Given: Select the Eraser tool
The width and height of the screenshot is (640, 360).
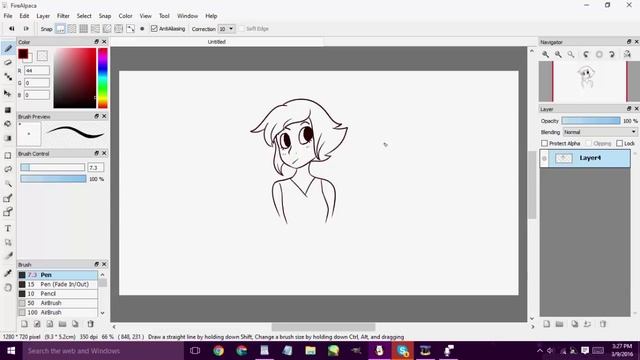Looking at the screenshot, I should (x=8, y=62).
